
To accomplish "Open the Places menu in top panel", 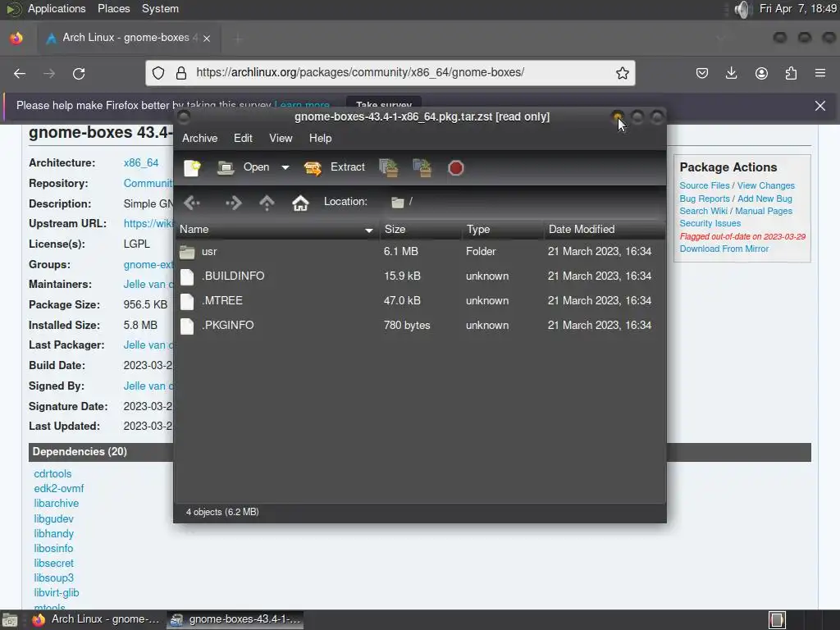I will (x=113, y=8).
